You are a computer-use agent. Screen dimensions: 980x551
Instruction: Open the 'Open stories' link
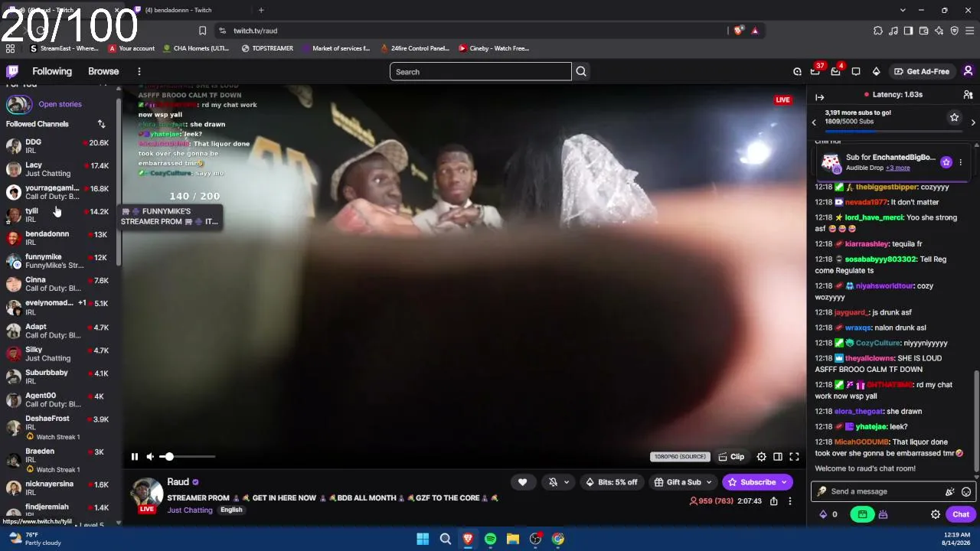point(60,104)
